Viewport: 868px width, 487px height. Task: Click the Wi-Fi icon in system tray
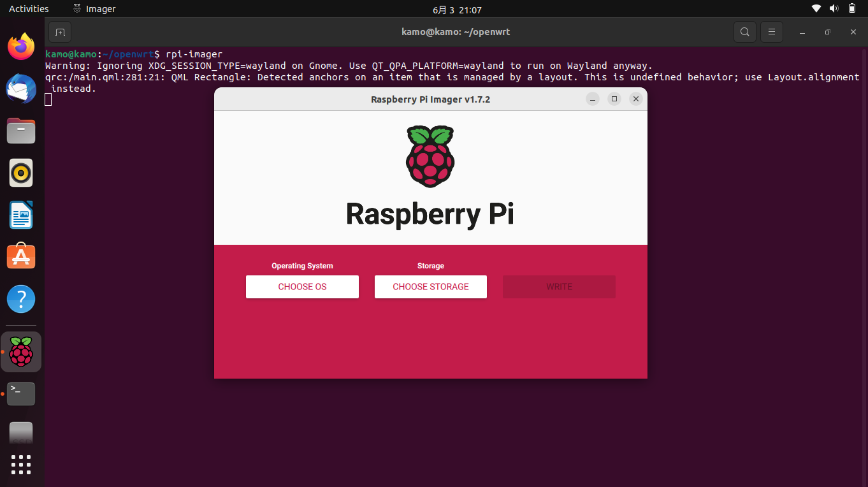[x=816, y=9]
